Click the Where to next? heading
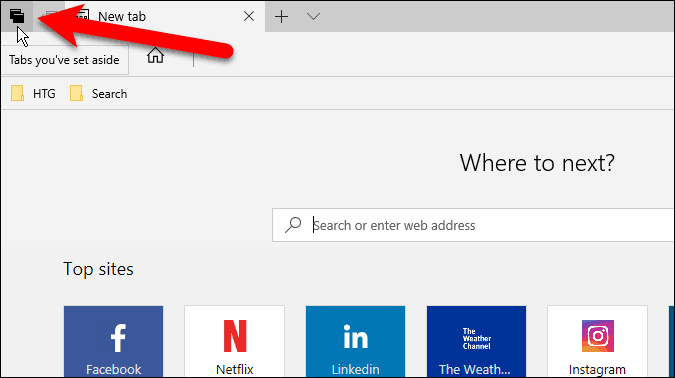Viewport: 675px width, 378px height. pos(537,163)
